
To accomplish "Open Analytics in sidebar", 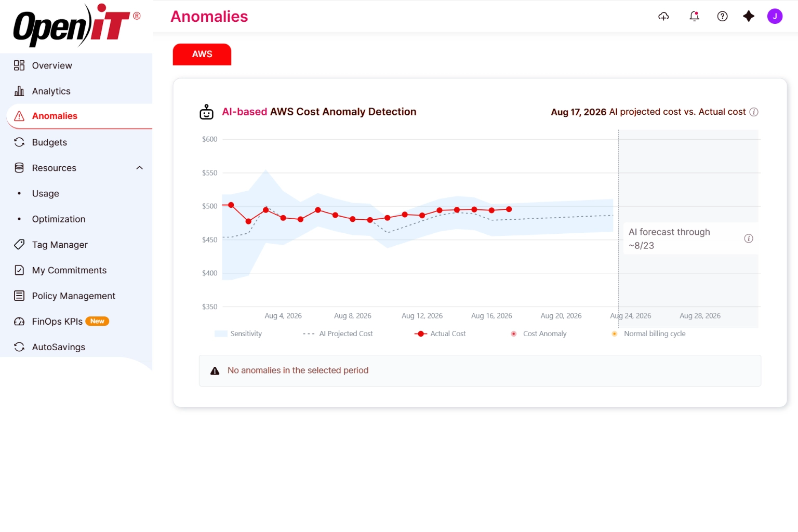I will (51, 91).
